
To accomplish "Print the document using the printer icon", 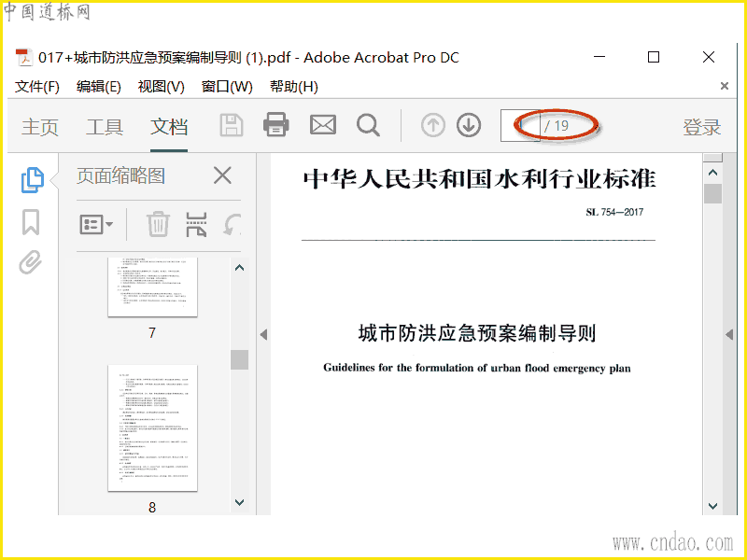I will pyautogui.click(x=275, y=125).
